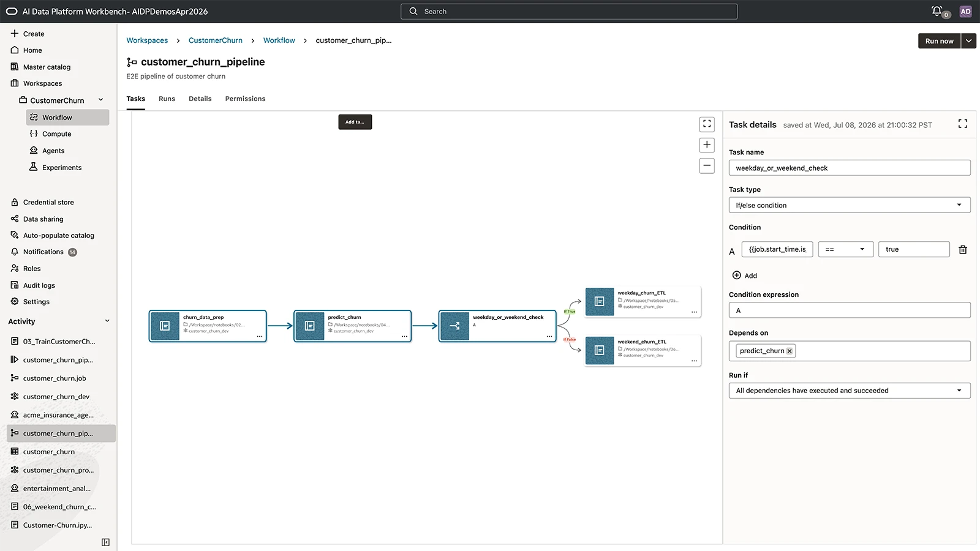Open Roles in sidebar
The height and width of the screenshot is (551, 980).
[x=32, y=268]
